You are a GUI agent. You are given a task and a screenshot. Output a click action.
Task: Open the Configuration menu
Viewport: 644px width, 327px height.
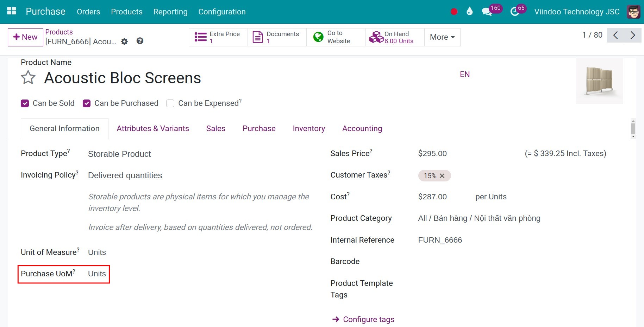pos(222,12)
